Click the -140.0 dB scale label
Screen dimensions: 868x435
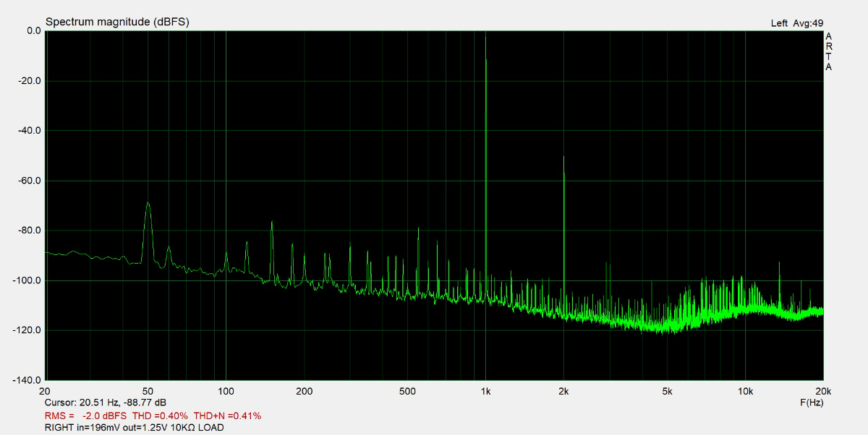[26, 378]
